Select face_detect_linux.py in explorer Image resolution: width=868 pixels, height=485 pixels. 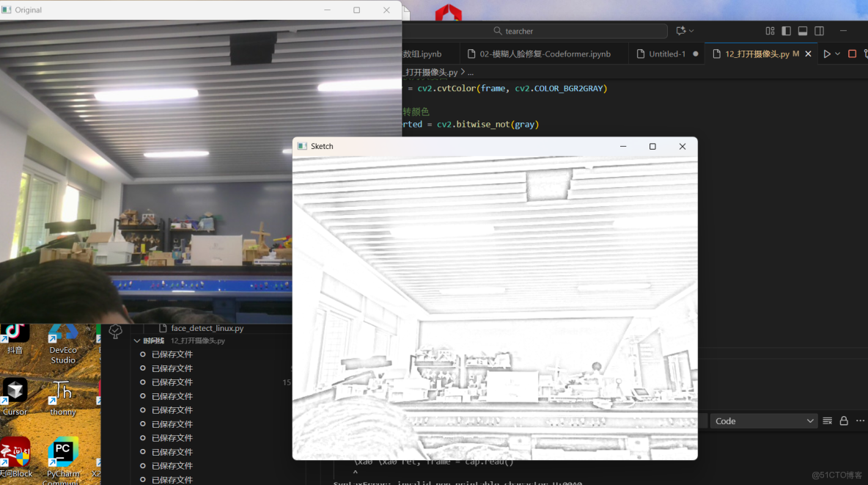[207, 328]
